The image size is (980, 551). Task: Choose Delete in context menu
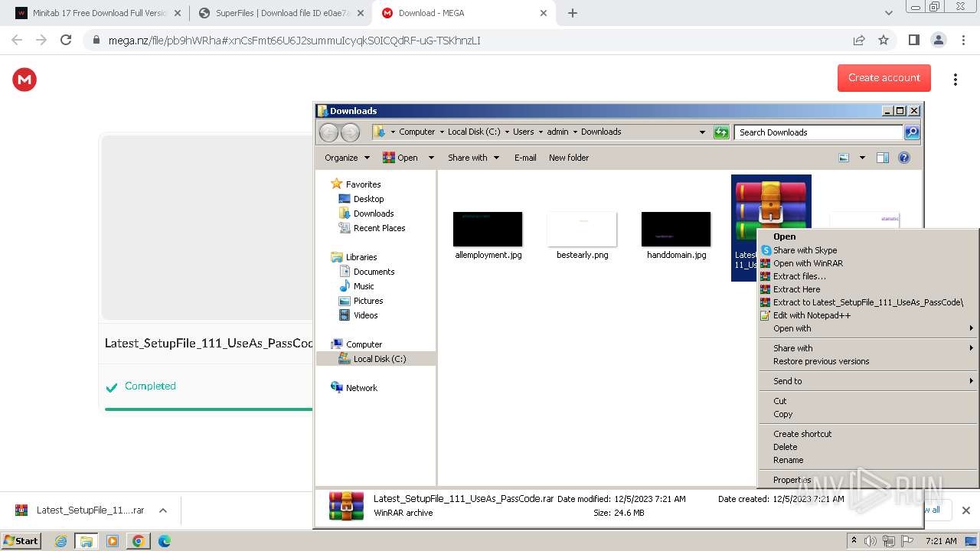[x=867, y=447]
